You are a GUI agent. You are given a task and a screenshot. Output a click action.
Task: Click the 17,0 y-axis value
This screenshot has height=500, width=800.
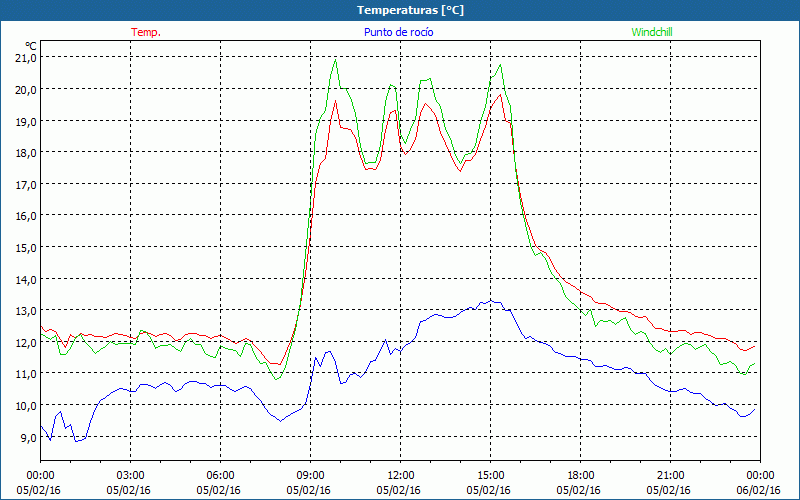click(x=26, y=185)
